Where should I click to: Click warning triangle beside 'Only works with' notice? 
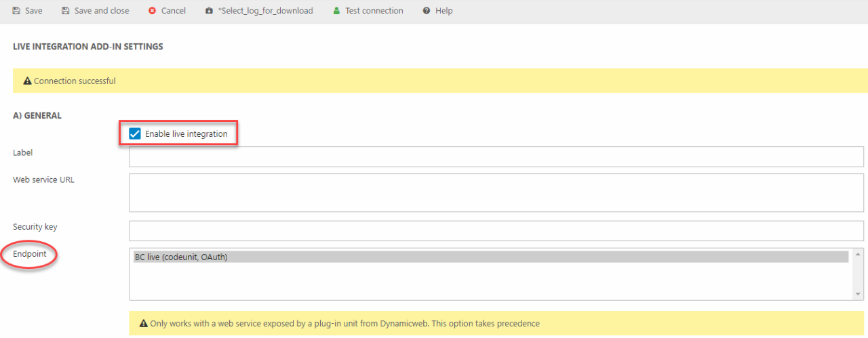143,324
